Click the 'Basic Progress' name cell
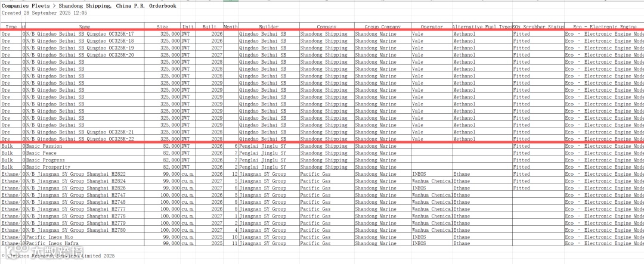Image resolution: width=644 pixels, height=264 pixels. [85, 160]
